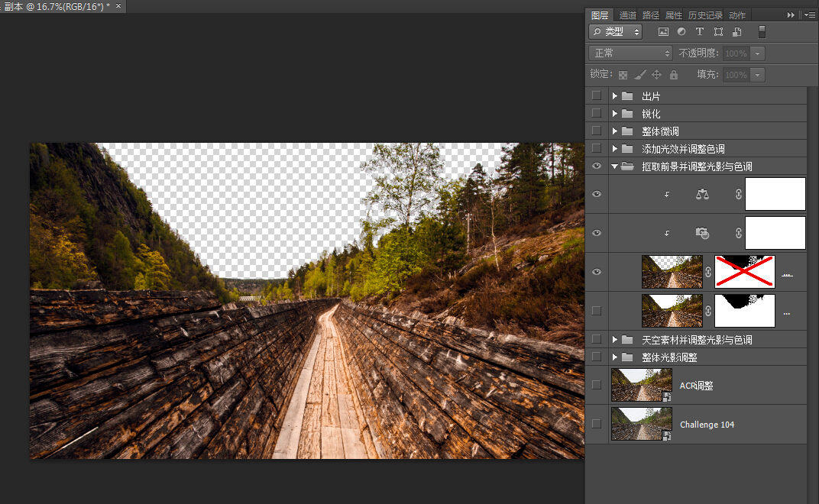Select the Photo Filter camera adjustment icon
This screenshot has width=819, height=504.
click(703, 233)
